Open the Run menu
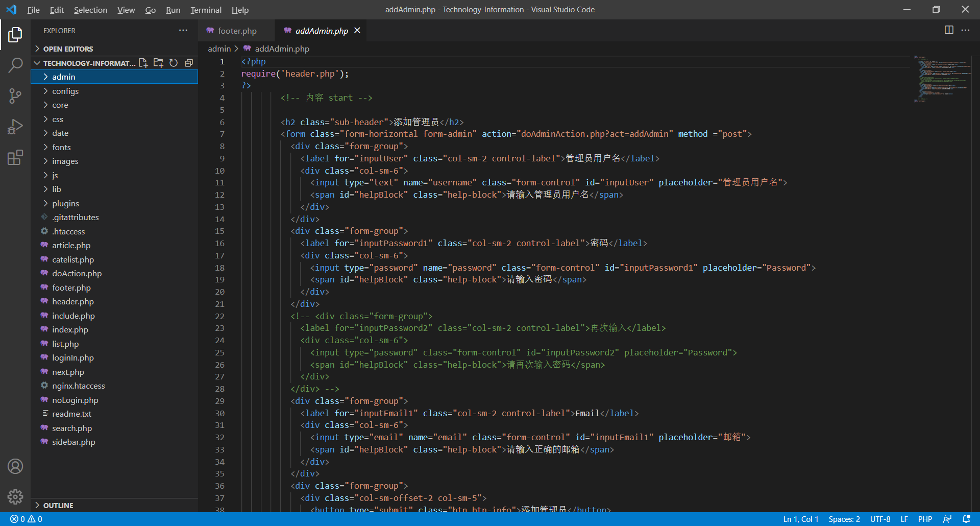 (x=173, y=10)
